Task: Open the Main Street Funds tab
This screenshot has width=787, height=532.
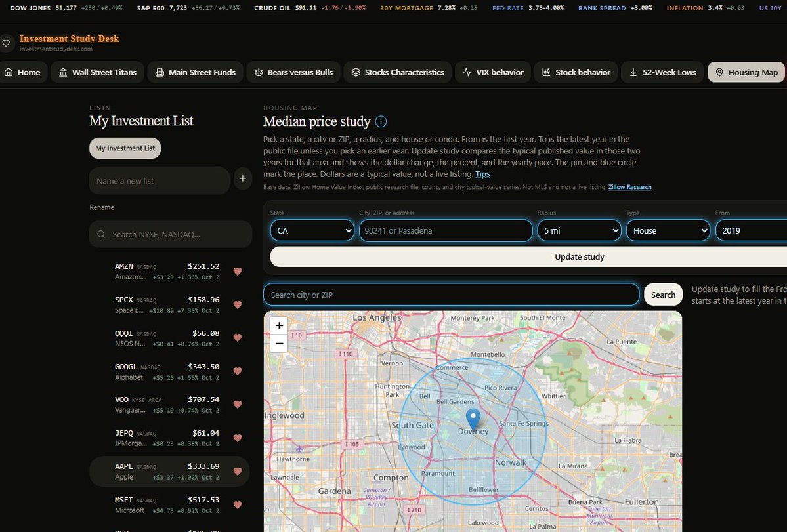Action: 195,72
